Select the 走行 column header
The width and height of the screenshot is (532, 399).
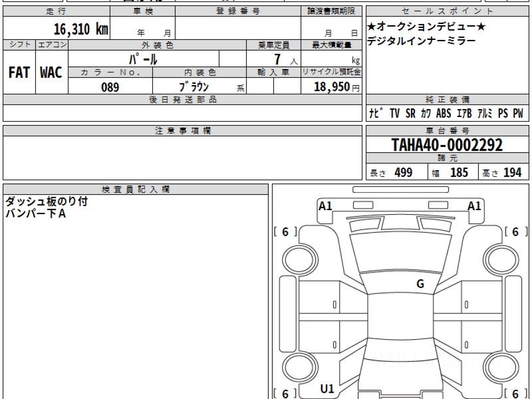[x=56, y=12]
